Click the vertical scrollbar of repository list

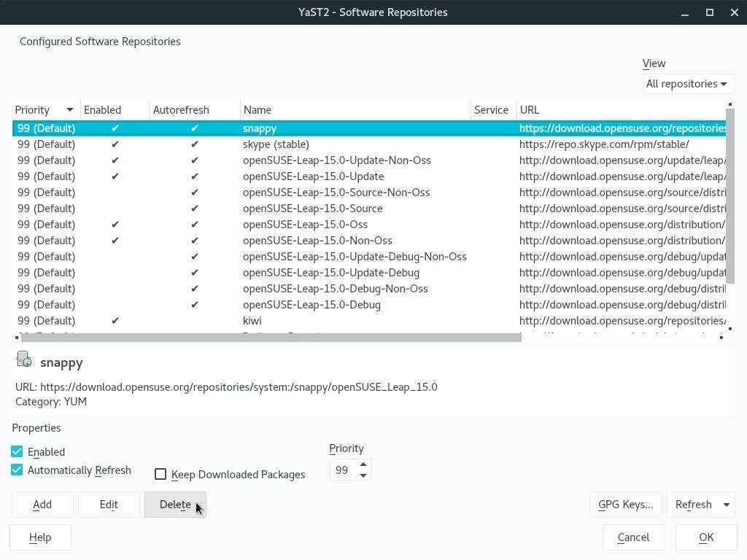(x=730, y=197)
